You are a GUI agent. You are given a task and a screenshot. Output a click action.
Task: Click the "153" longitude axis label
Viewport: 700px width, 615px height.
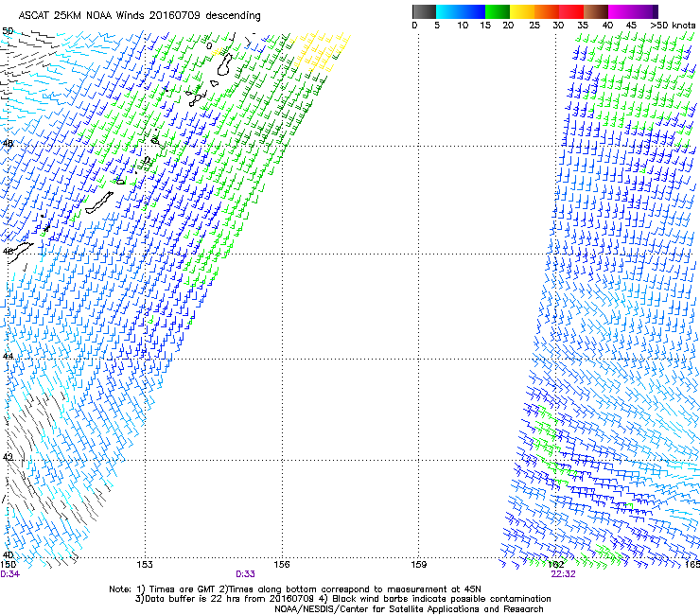point(145,565)
